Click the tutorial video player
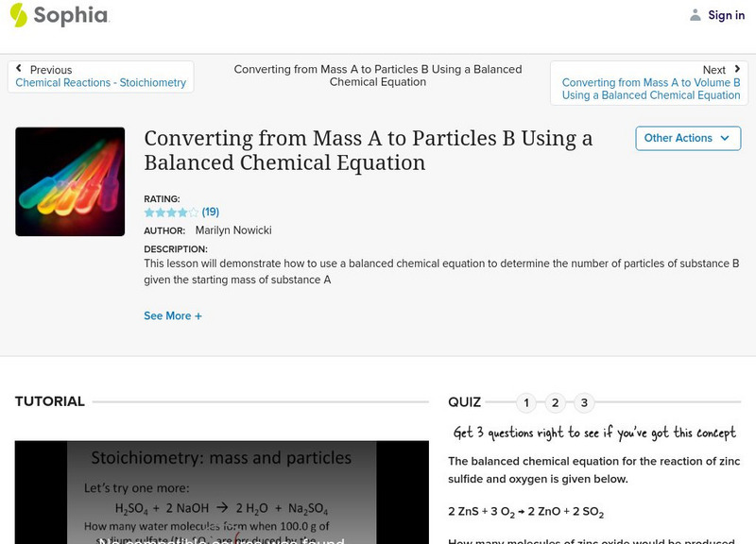This screenshot has height=544, width=756. coord(221,492)
